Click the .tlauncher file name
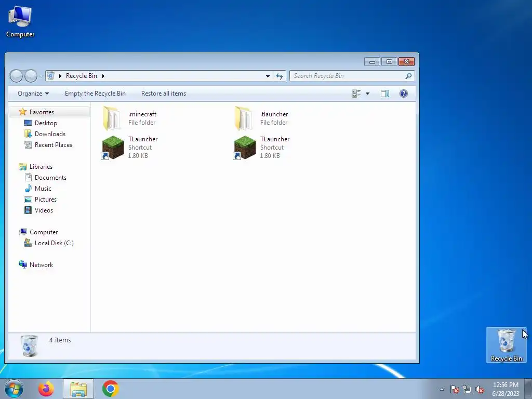532x399 pixels. [274, 114]
